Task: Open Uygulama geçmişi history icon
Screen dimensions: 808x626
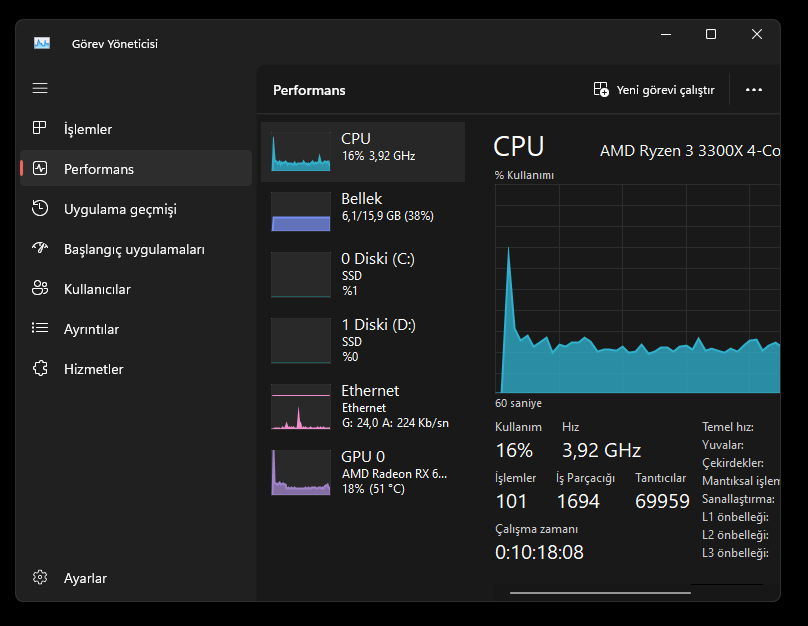Action: click(40, 209)
